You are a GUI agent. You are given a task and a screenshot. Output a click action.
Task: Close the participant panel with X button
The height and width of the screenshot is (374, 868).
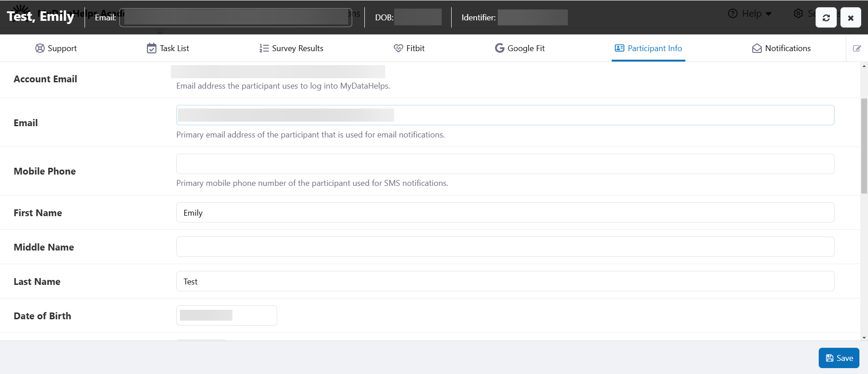coord(851,18)
